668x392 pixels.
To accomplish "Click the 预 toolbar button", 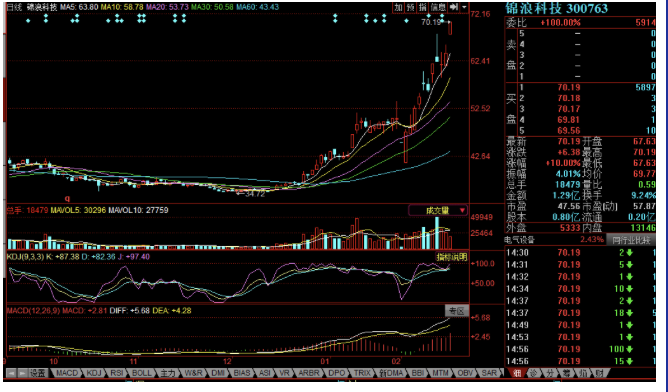I will (x=410, y=7).
